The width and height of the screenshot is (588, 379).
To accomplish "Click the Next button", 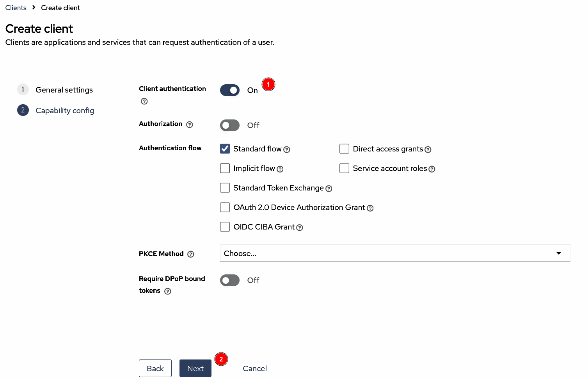I will tap(195, 368).
